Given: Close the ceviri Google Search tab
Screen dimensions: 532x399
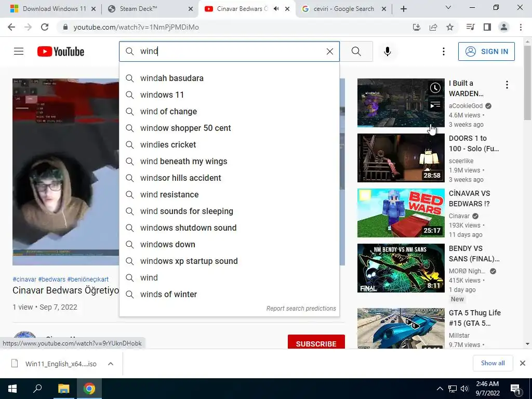Looking at the screenshot, I should click(x=384, y=9).
